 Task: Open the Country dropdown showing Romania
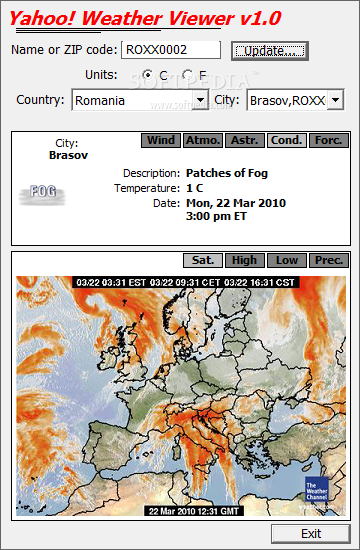click(x=140, y=100)
